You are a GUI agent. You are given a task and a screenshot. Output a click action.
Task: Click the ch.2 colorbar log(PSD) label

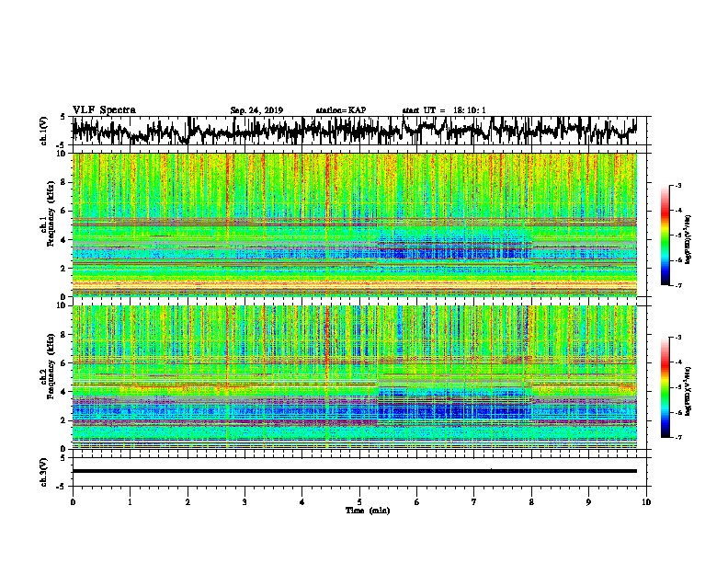(688, 391)
